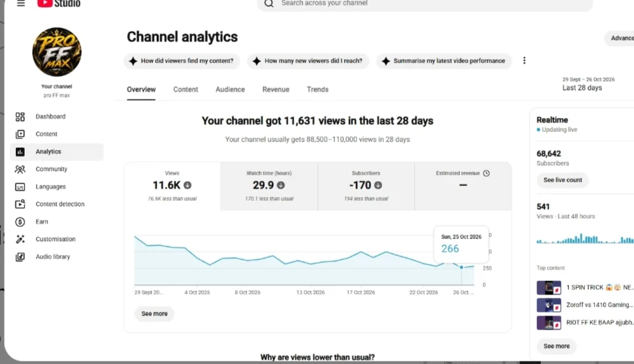
Task: Click the Audio library icon
Action: click(20, 256)
